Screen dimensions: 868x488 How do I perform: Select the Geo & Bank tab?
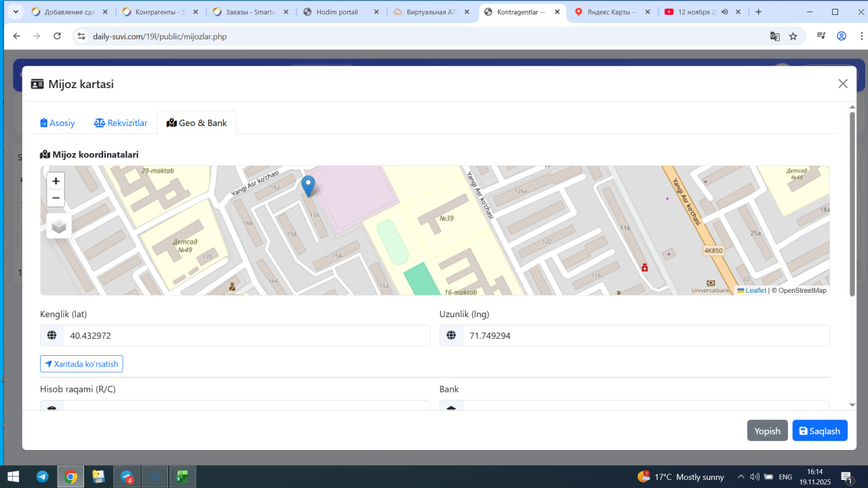coord(197,123)
